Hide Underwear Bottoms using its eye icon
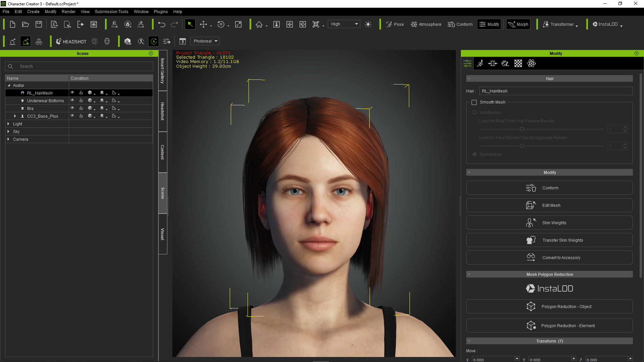 [72, 100]
